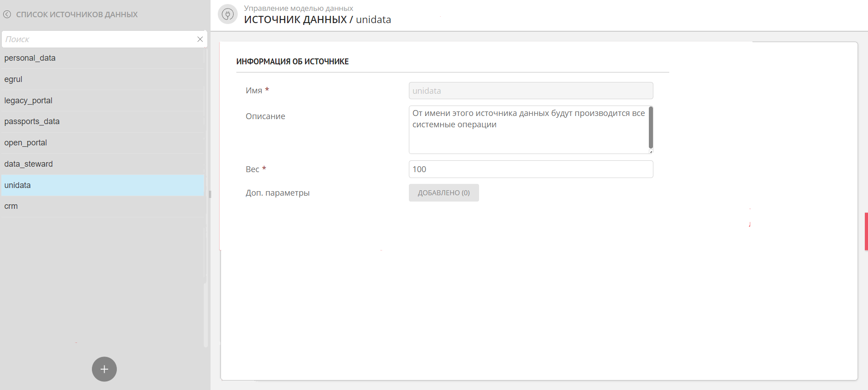Select passports_data in the list

point(103,121)
